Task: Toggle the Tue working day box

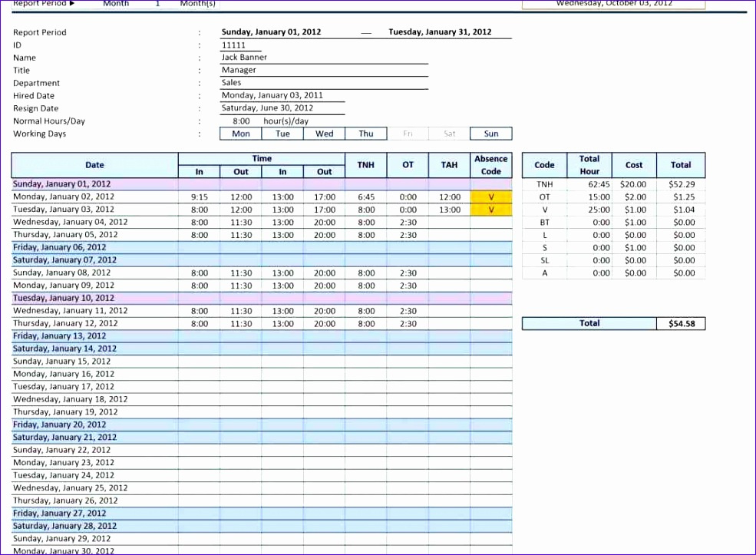Action: 282,134
